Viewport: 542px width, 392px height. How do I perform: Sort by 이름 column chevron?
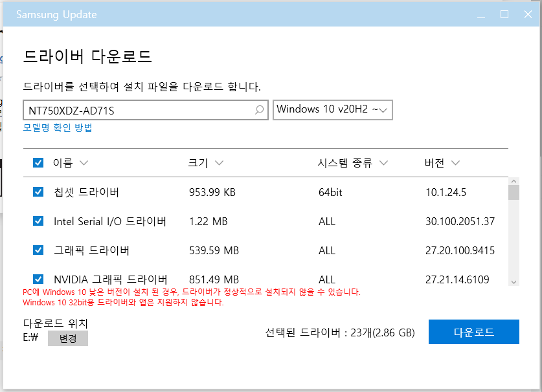point(84,162)
